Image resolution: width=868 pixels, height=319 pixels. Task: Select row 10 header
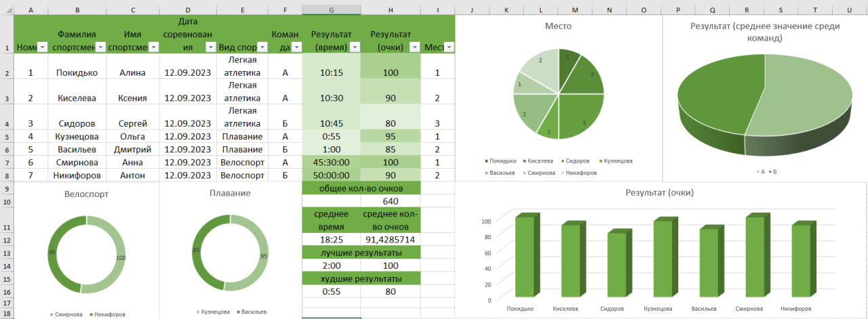[x=7, y=201]
